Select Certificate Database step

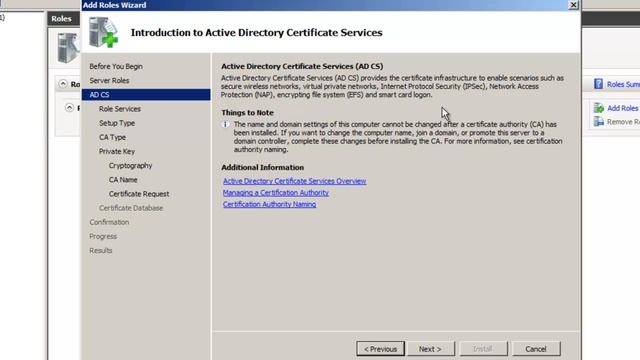[x=131, y=208]
